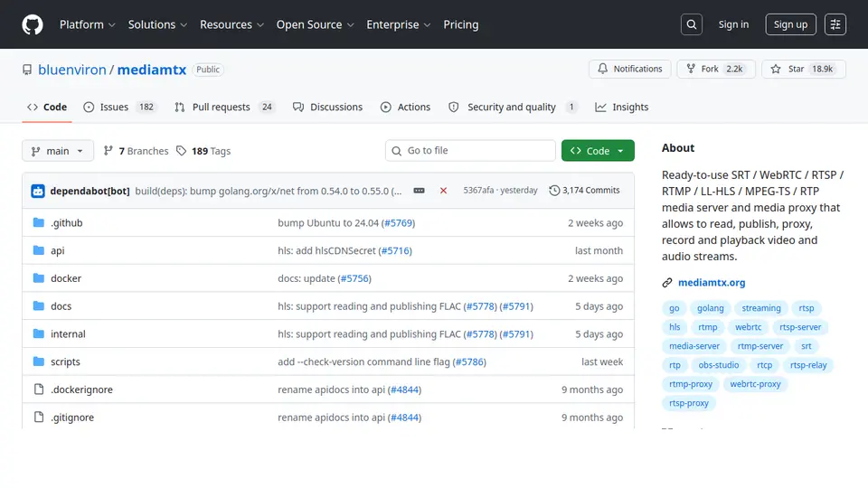Expand the Solutions menu
Image resolution: width=868 pixels, height=488 pixels.
[x=157, y=24]
